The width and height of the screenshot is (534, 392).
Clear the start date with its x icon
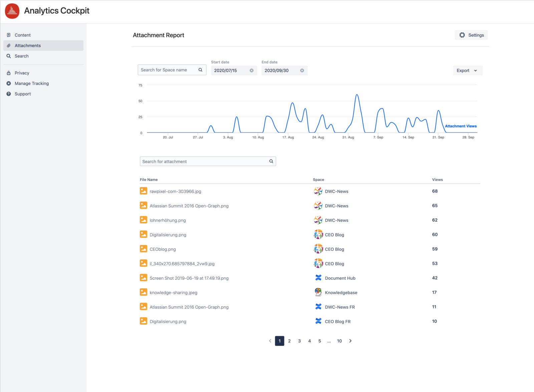[252, 70]
